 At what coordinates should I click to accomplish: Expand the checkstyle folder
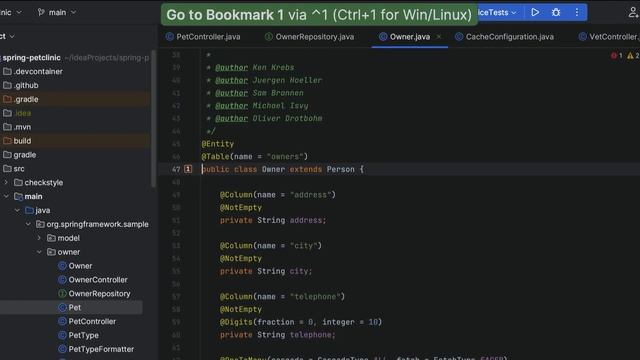[x=6, y=182]
